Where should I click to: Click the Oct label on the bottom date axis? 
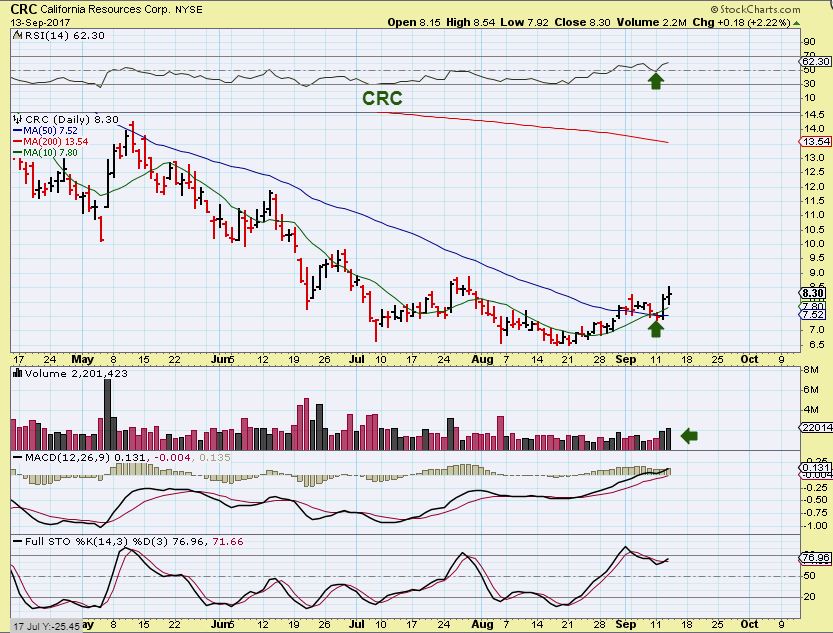point(749,624)
